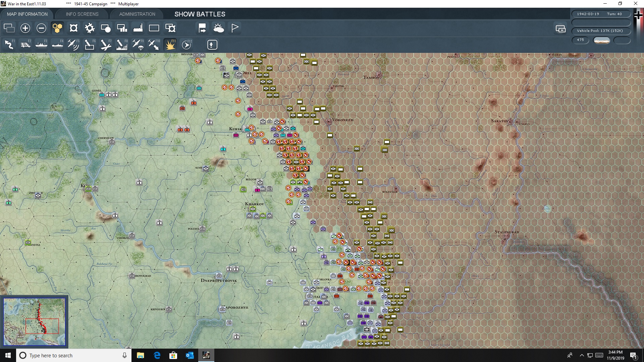Toggle the factory display icon
This screenshot has width=644, height=362.
[x=138, y=28]
